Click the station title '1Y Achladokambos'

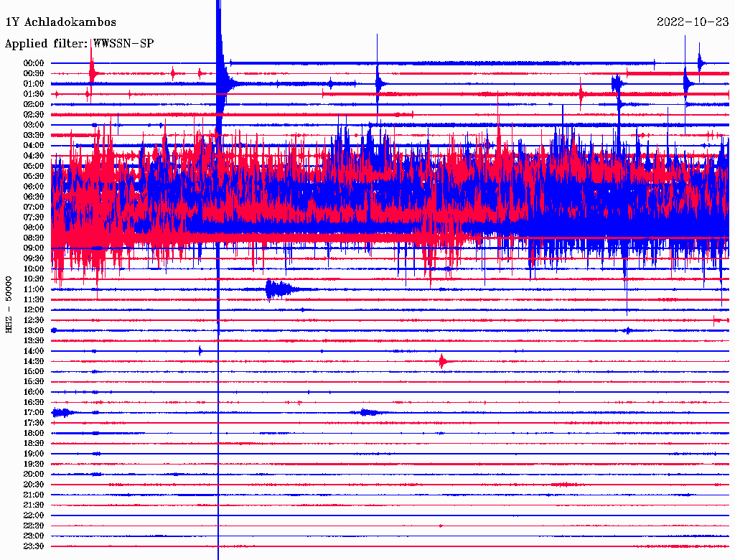pyautogui.click(x=60, y=22)
